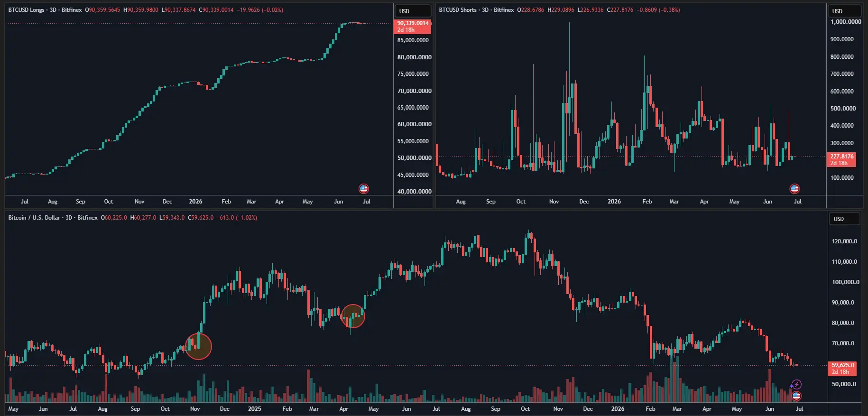
Task: Click the L226.9336 low value on Shorts chart
Action: (x=591, y=10)
